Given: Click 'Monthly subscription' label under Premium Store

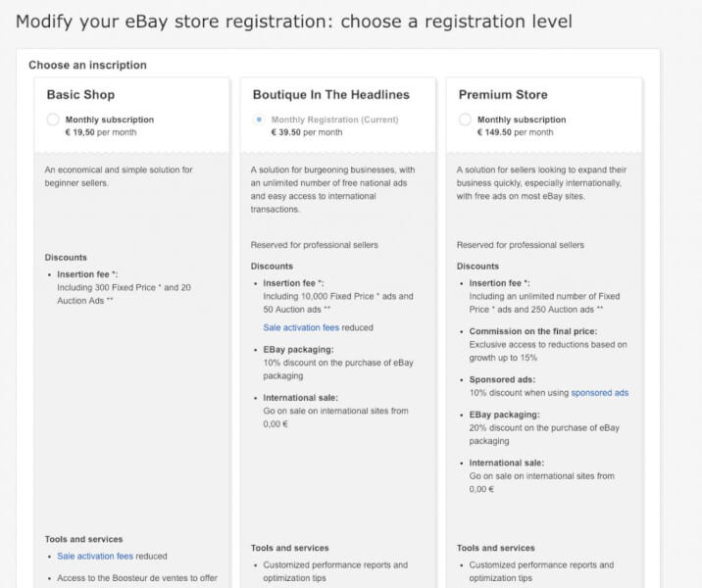Looking at the screenshot, I should click(x=522, y=120).
